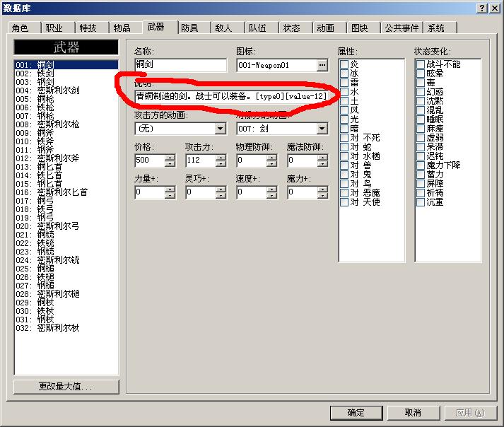Enable the 雷 attribute checkbox

click(344, 83)
